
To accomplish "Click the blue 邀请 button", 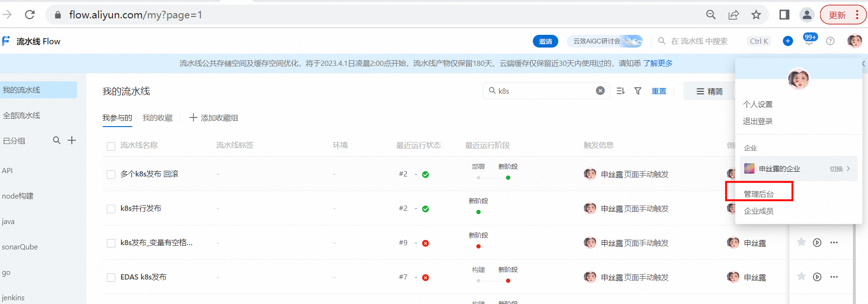I will tap(545, 41).
